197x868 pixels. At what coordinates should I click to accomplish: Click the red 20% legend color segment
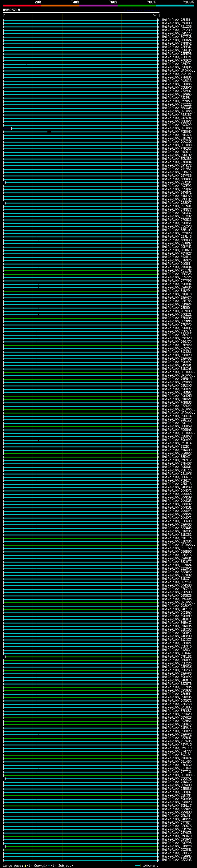22,6
